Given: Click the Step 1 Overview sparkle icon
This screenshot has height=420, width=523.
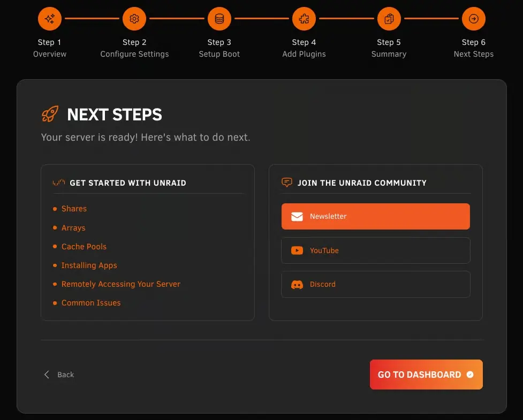Looking at the screenshot, I should pyautogui.click(x=50, y=19).
